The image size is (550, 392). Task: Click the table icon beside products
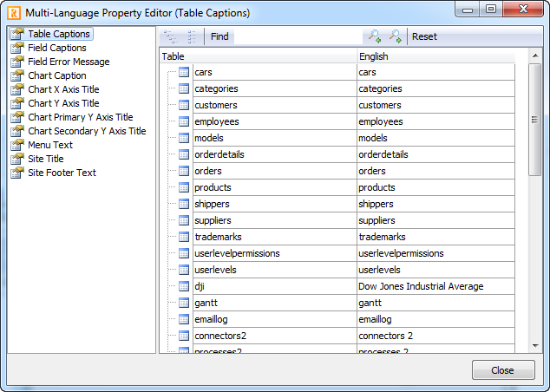pyautogui.click(x=184, y=187)
